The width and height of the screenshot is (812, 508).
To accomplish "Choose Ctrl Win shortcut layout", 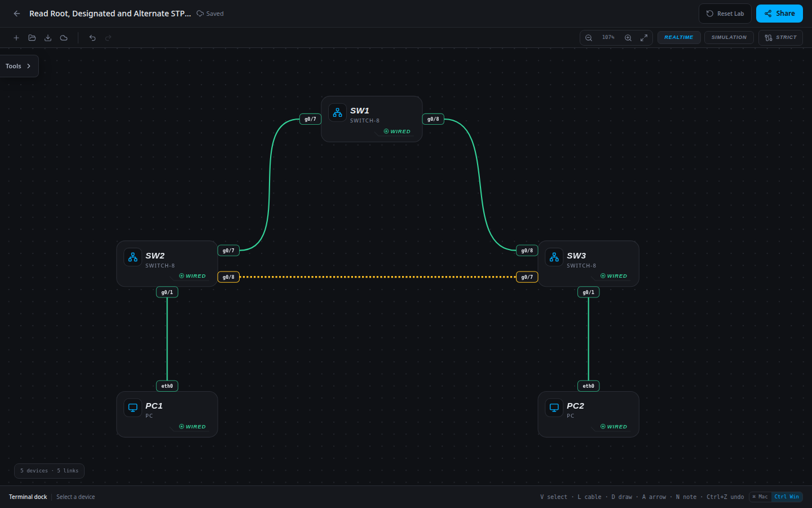I will 787,497.
